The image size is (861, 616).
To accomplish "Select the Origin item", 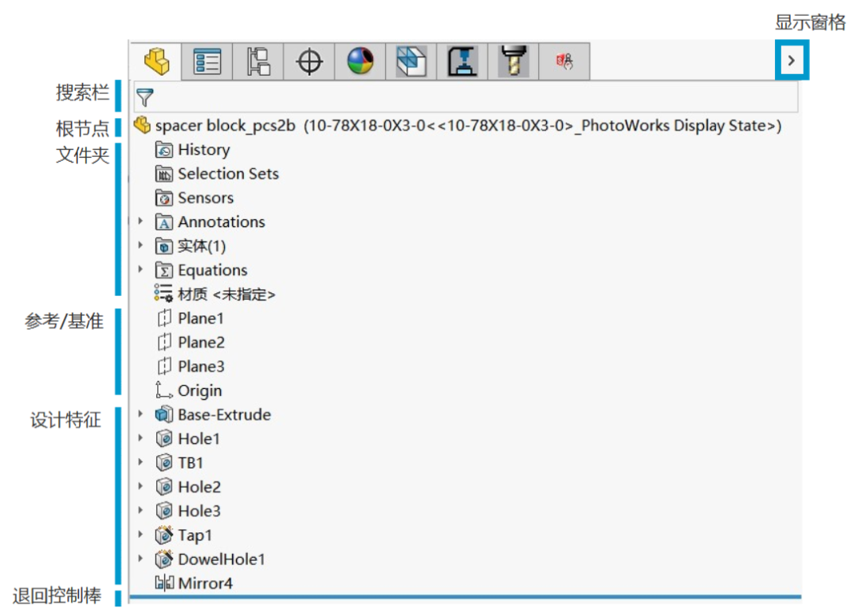I will (199, 390).
